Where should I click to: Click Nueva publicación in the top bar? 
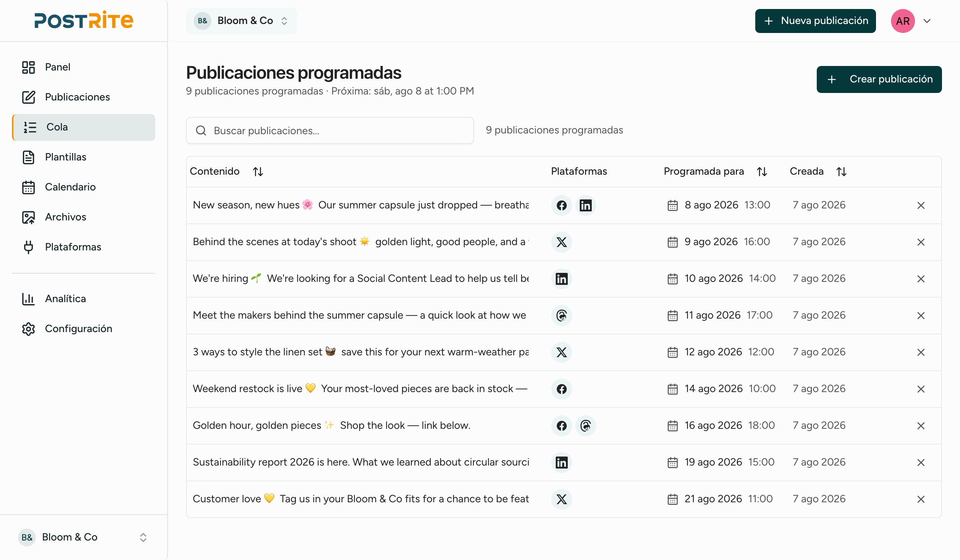tap(816, 21)
